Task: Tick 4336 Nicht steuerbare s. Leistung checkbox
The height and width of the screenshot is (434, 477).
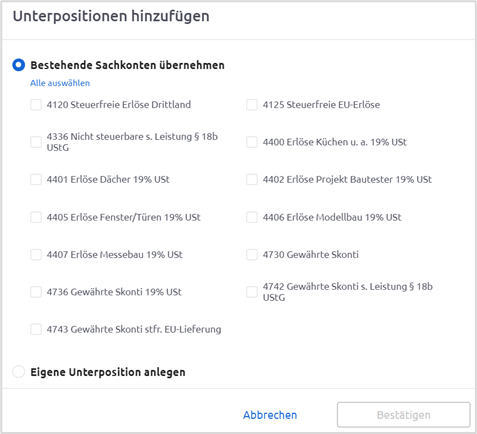Action: click(36, 142)
